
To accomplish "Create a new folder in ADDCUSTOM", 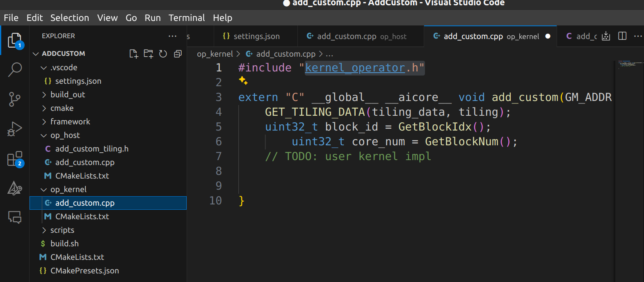I will [x=148, y=54].
